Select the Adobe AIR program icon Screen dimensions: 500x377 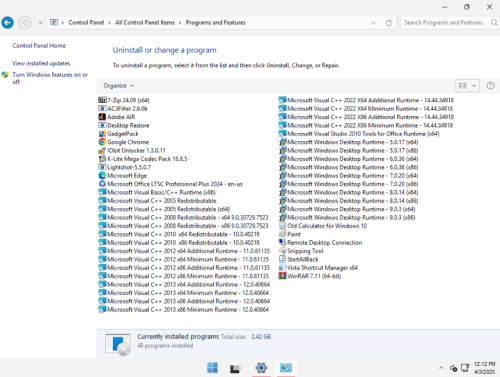tap(102, 117)
